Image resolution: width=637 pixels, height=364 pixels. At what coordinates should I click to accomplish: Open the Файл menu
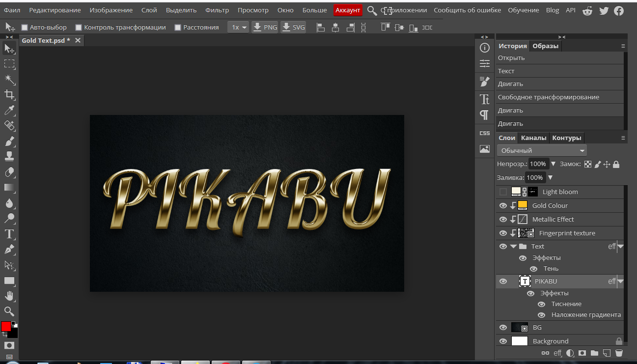pos(12,10)
